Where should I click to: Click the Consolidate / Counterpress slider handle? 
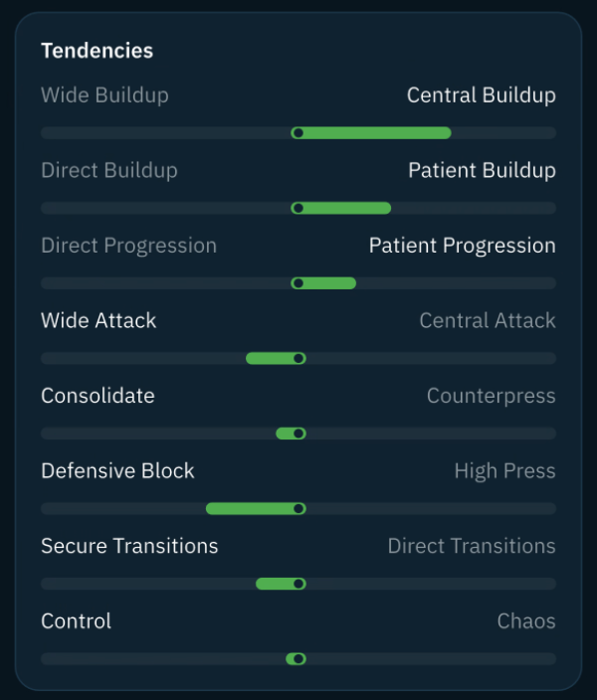coord(298,434)
